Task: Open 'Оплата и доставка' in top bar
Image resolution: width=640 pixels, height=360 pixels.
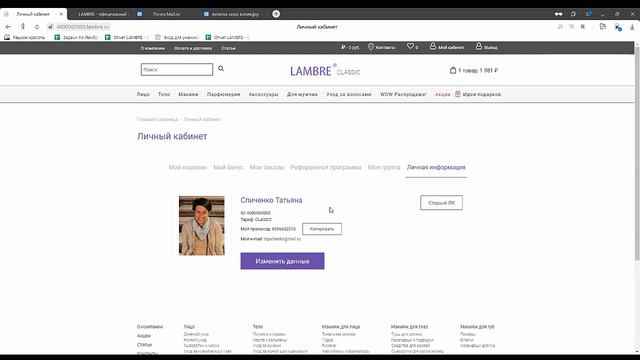Action: [x=193, y=48]
